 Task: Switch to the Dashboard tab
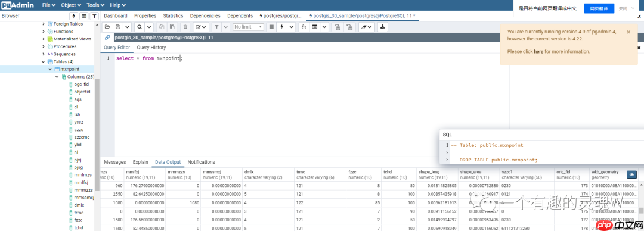click(116, 16)
